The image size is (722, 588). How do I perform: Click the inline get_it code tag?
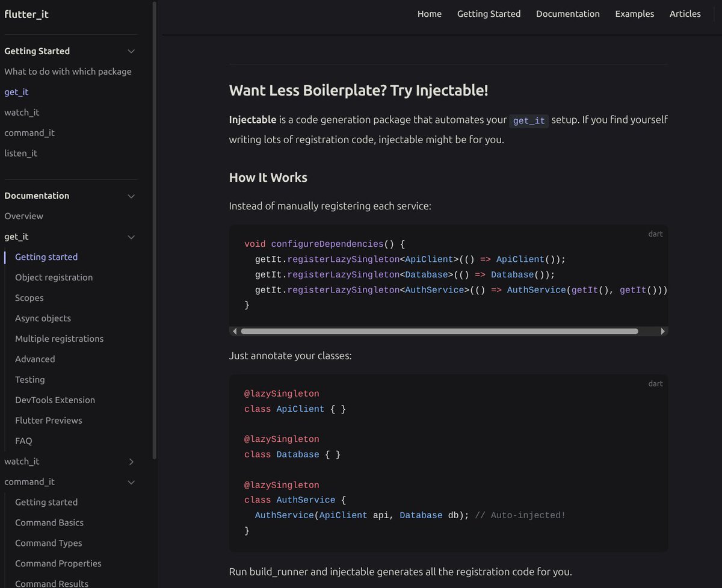(x=529, y=121)
